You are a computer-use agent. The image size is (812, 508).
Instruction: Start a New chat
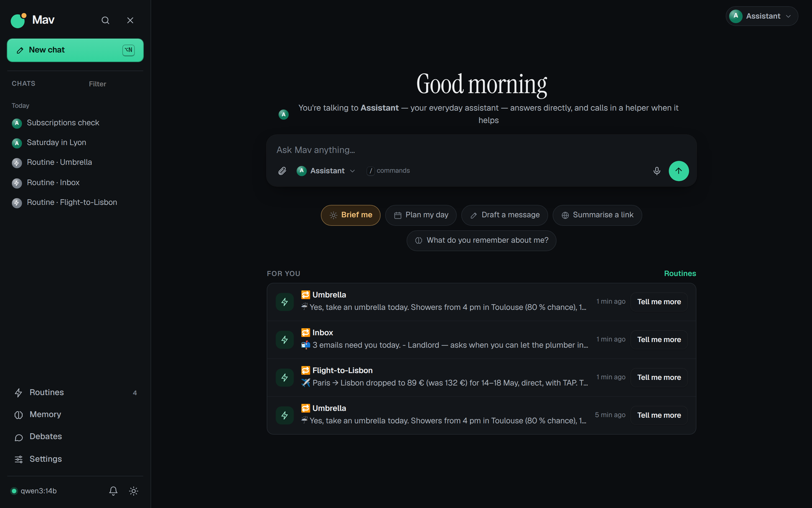(x=75, y=50)
